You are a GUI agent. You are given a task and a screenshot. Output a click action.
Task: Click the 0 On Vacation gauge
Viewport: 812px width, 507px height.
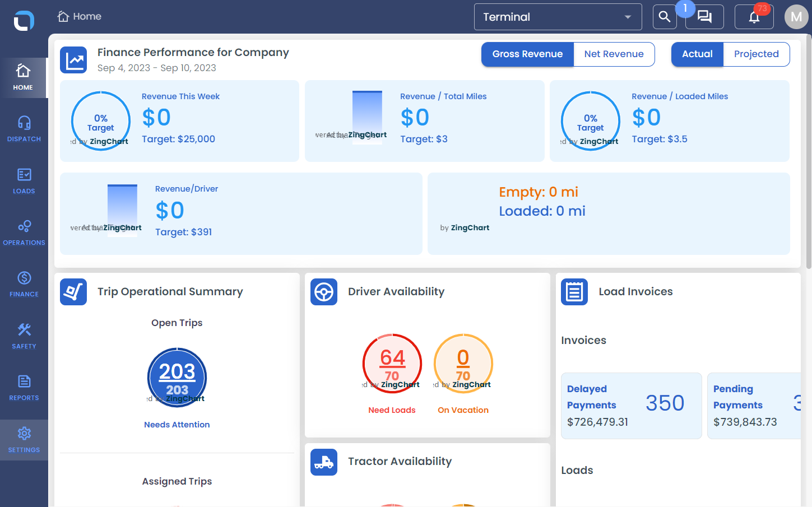pyautogui.click(x=463, y=364)
